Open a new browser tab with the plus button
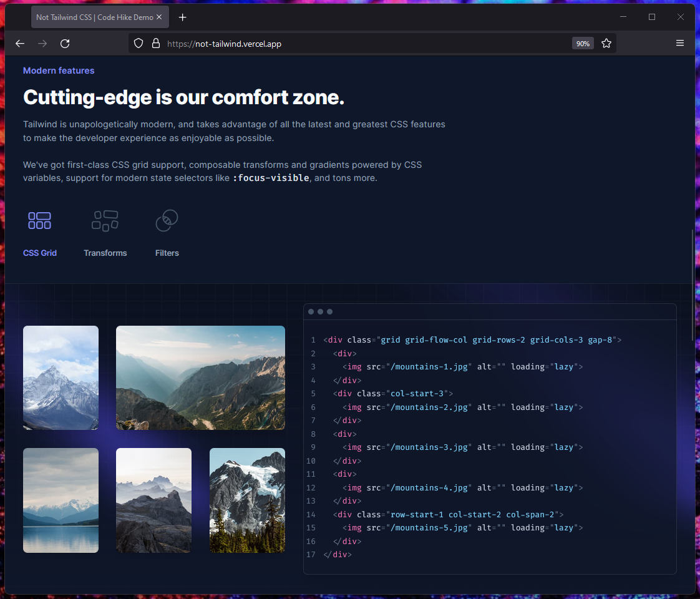700x599 pixels. 182,17
